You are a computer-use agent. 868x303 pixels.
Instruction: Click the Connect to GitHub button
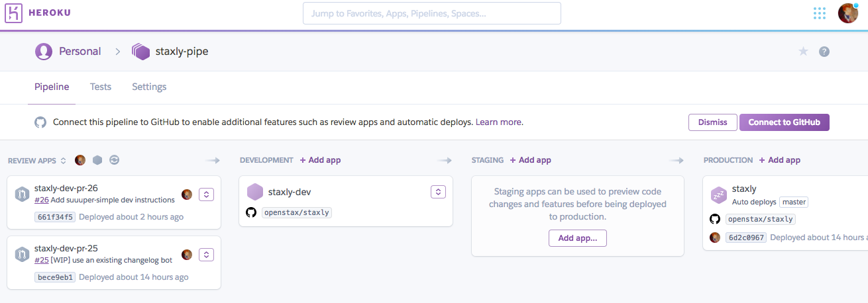784,122
